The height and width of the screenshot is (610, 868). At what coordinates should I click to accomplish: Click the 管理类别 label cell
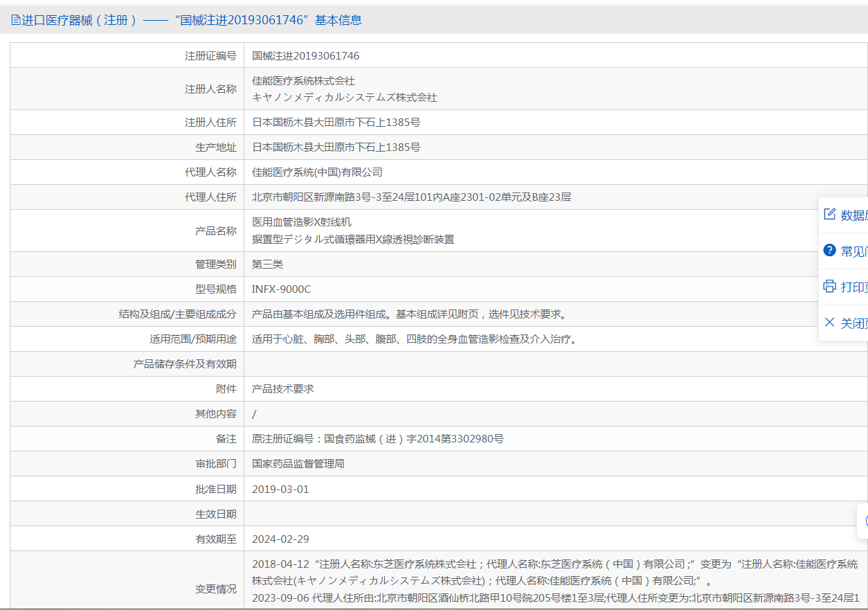click(x=127, y=264)
